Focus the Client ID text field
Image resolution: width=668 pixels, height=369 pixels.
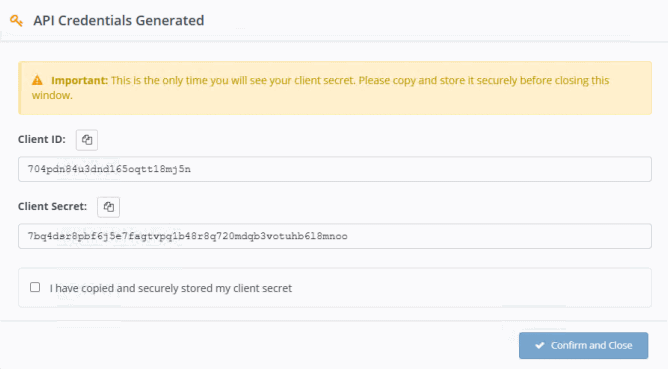334,169
